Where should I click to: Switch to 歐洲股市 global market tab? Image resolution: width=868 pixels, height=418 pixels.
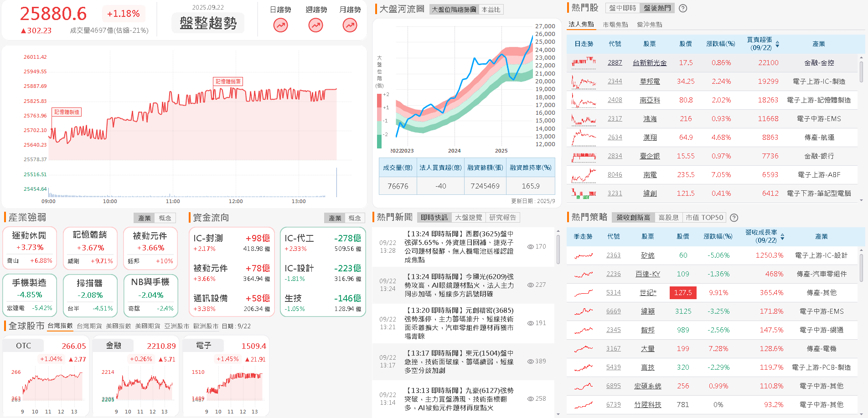click(206, 326)
